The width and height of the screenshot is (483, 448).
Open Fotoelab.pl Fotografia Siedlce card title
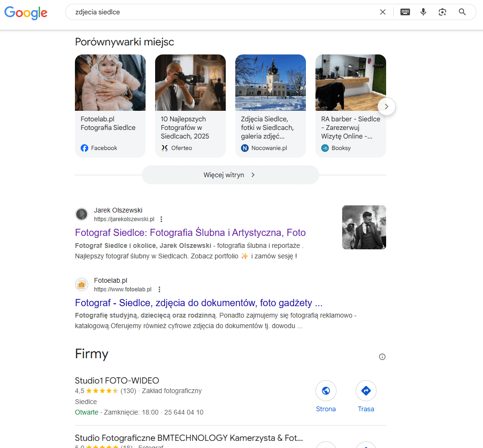pos(108,123)
